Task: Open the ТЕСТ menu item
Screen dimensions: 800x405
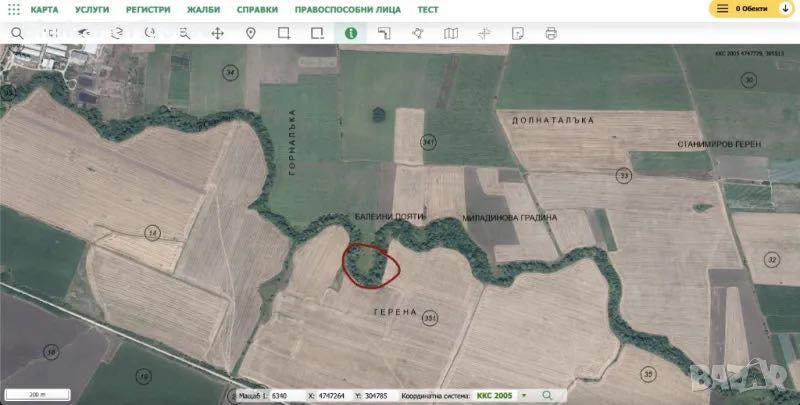Action: [428, 10]
